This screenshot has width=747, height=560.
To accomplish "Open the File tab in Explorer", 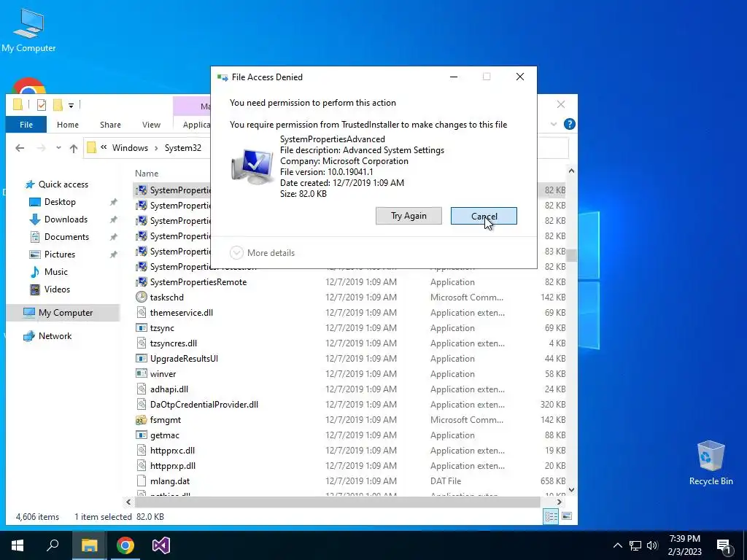I will pos(26,124).
